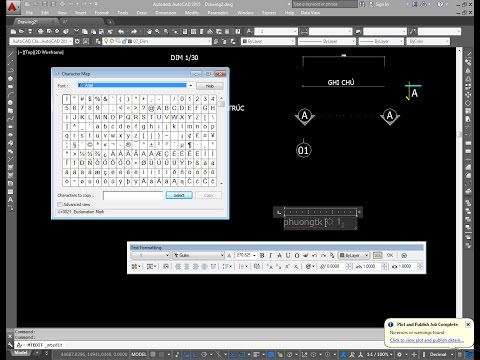Click the stack fraction icon
480x360 pixels.
coord(332,256)
